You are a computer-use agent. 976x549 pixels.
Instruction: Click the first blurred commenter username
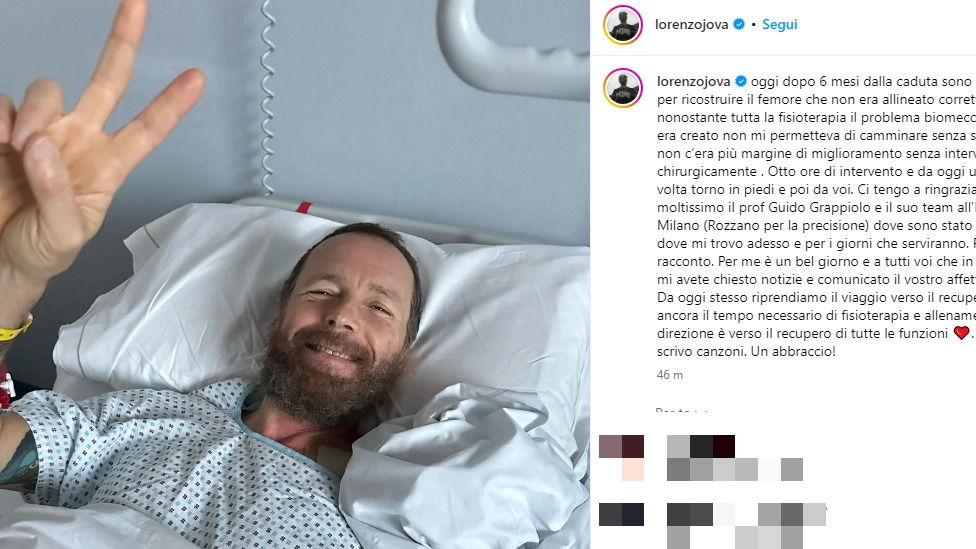tap(701, 446)
